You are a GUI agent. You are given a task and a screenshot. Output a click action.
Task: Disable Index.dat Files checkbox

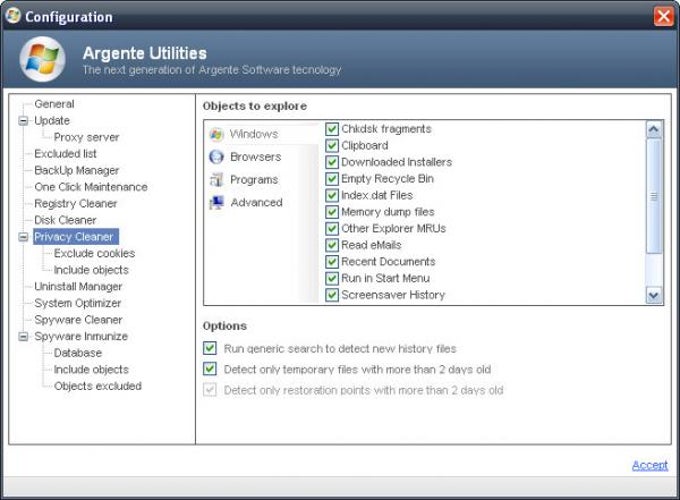(332, 195)
